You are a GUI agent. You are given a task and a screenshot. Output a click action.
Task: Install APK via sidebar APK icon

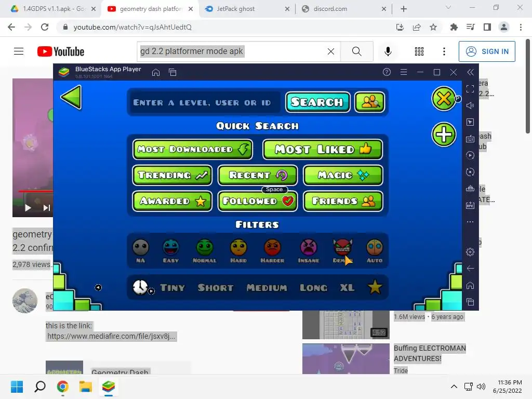coord(470,205)
